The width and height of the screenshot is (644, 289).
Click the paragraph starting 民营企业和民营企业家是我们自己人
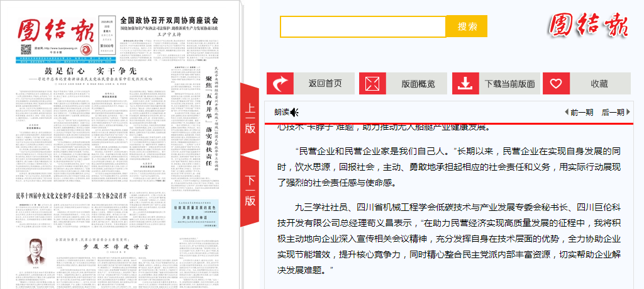(x=448, y=167)
